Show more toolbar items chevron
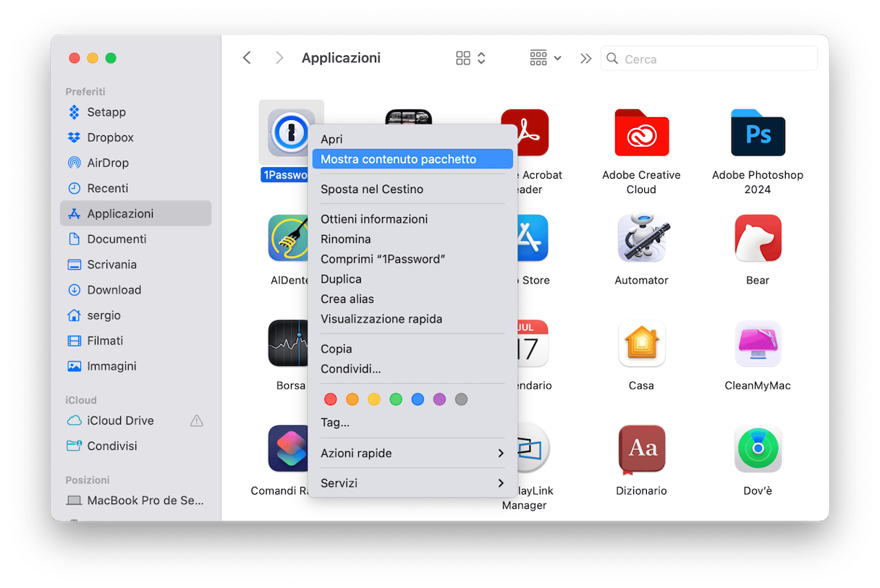 coord(585,58)
